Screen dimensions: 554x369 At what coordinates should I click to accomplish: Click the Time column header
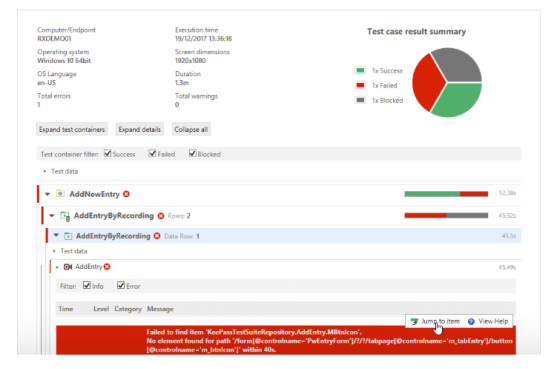pyautogui.click(x=66, y=309)
